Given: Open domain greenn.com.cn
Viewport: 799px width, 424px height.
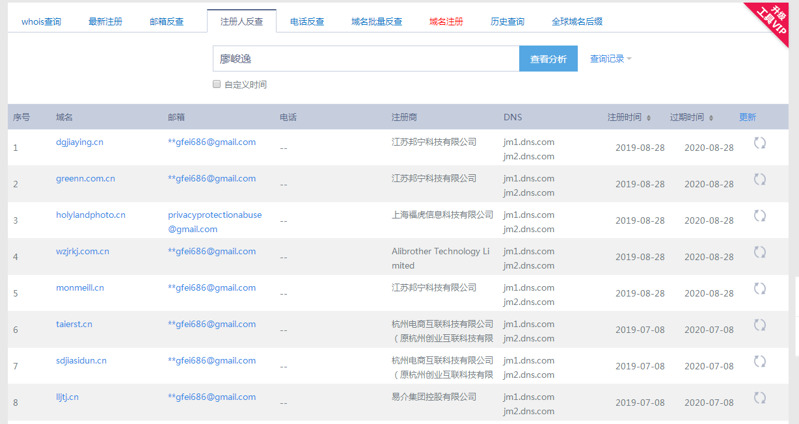Looking at the screenshot, I should click(x=86, y=178).
